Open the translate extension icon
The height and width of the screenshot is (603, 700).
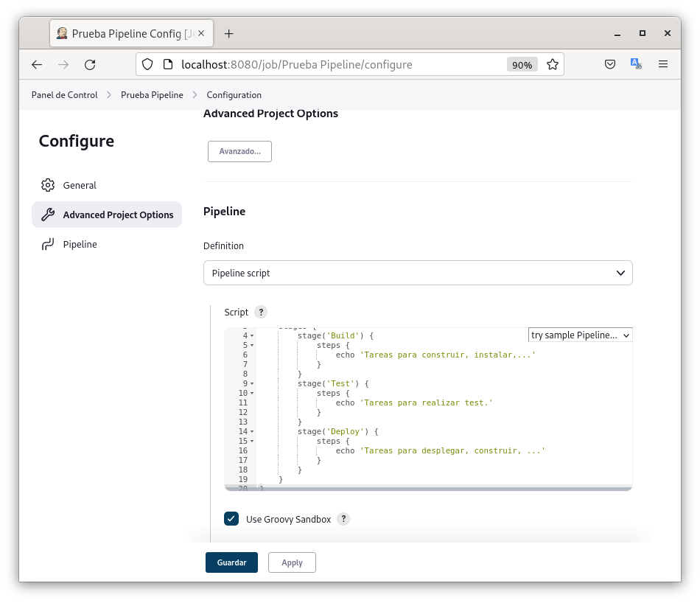coord(636,65)
